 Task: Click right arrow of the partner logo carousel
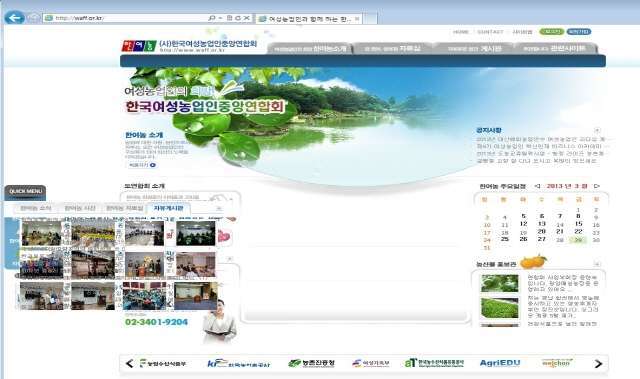point(598,363)
